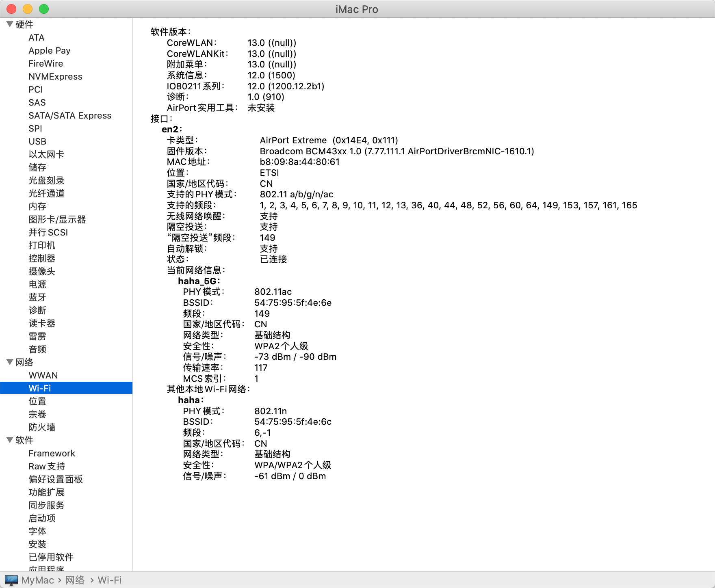This screenshot has width=715, height=588.
Task: Collapse the 硬件 section triangle
Action: [x=10, y=24]
